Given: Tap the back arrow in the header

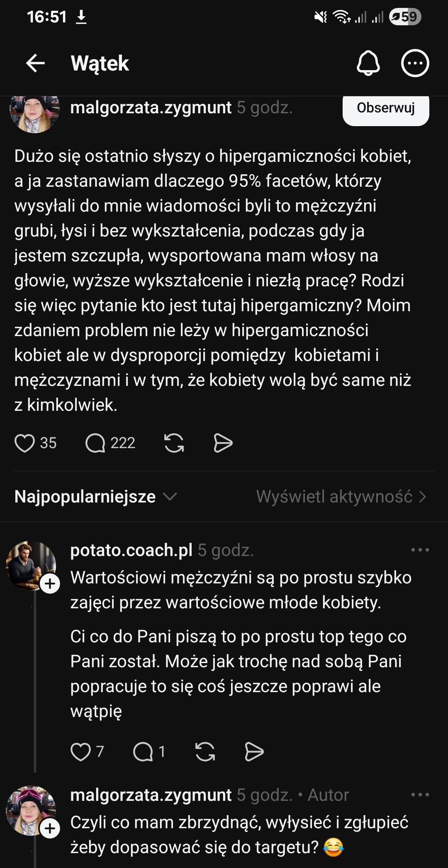Looking at the screenshot, I should 35,63.
